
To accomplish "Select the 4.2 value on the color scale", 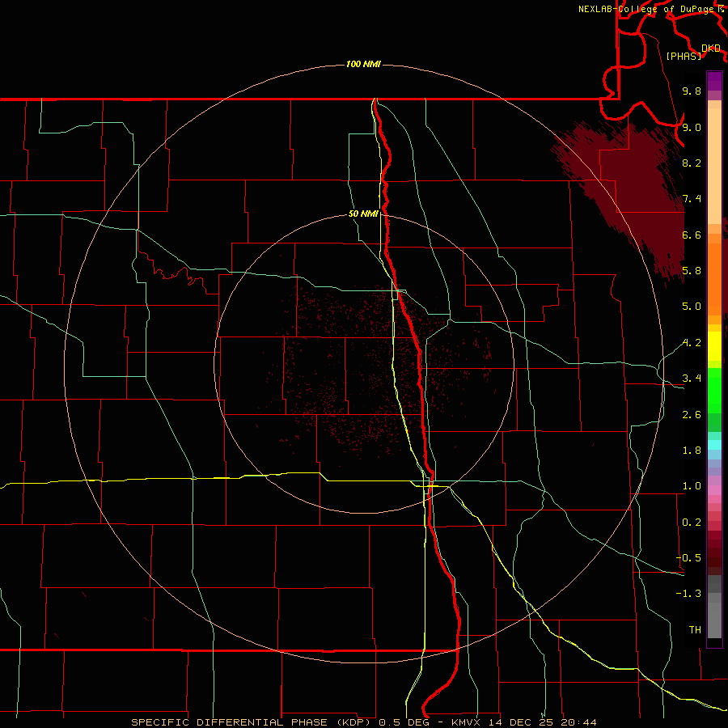I will coord(692,343).
